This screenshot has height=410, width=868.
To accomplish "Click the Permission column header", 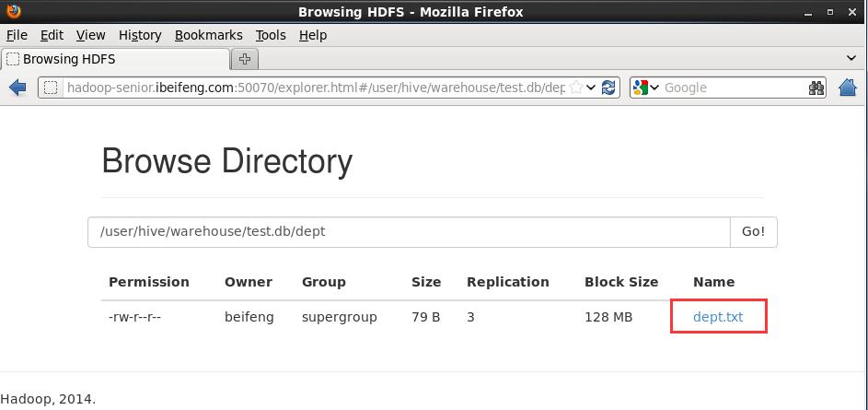I will 149,282.
